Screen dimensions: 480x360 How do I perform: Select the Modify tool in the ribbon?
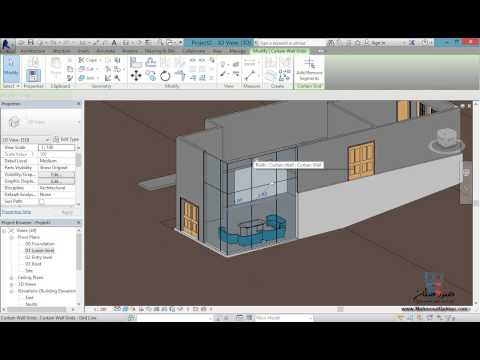click(x=11, y=69)
